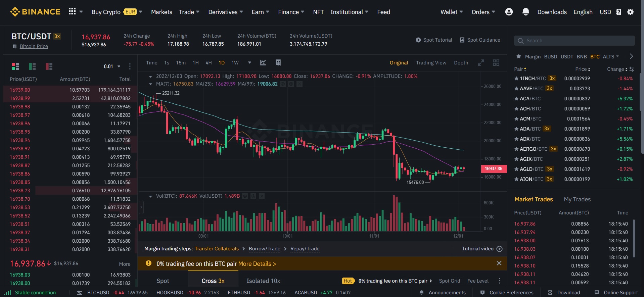Viewport: 644px width, 297px height.
Task: Open Cookie Preferences in footer
Action: click(x=507, y=293)
